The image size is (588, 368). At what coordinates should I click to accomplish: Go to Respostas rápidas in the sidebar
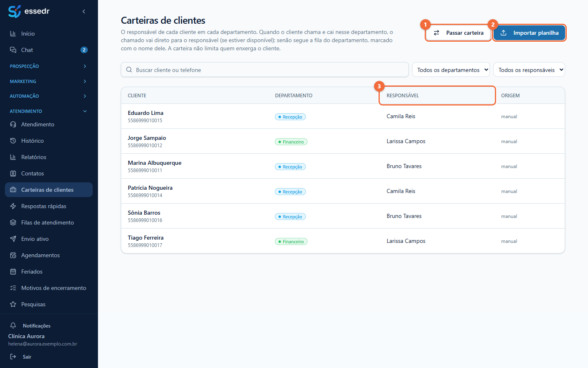[49, 206]
